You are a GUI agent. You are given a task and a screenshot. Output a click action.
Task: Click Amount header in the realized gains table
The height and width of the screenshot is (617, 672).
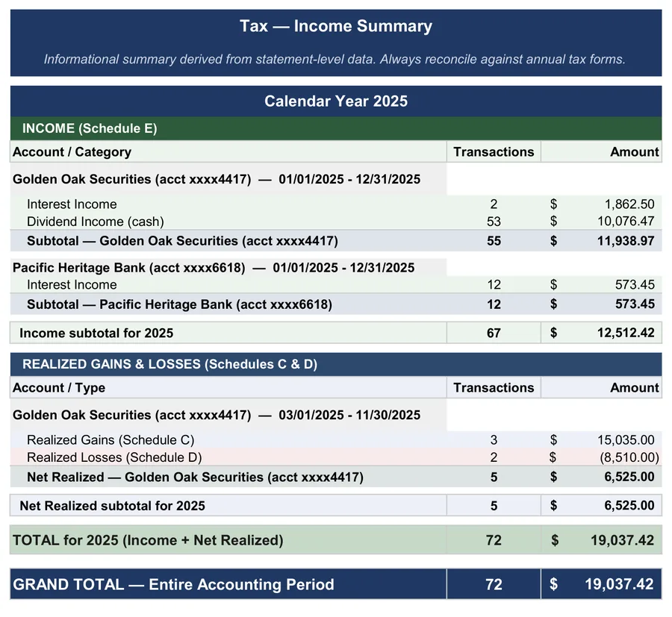[x=634, y=388]
